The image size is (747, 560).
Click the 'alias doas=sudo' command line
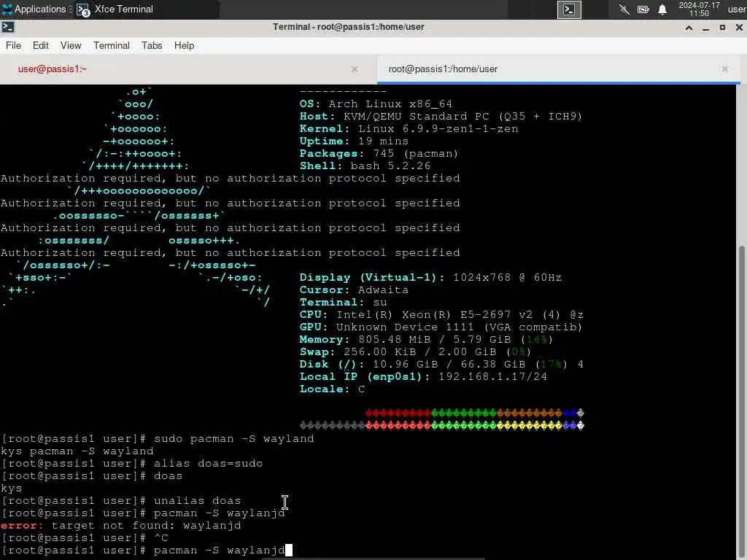click(132, 463)
